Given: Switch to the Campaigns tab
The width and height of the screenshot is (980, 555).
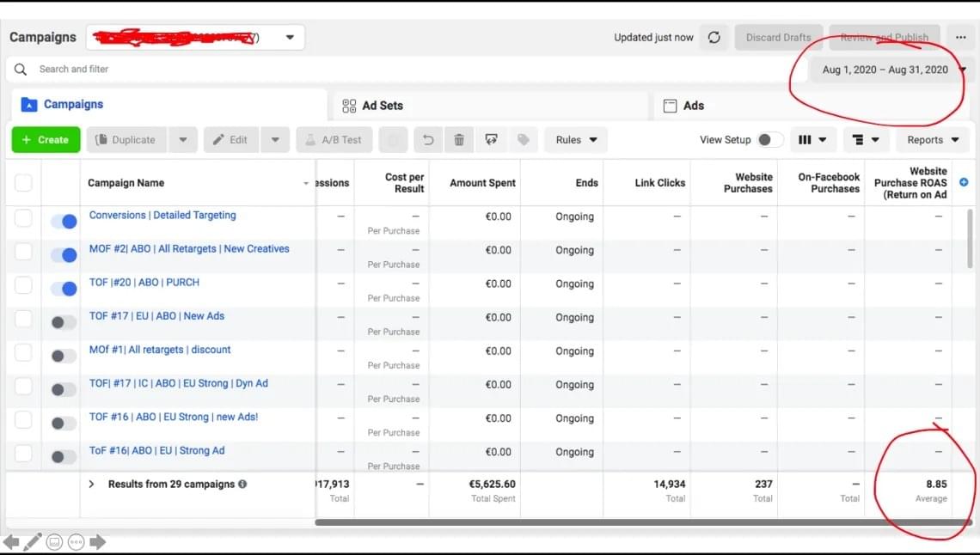Looking at the screenshot, I should tap(168, 105).
